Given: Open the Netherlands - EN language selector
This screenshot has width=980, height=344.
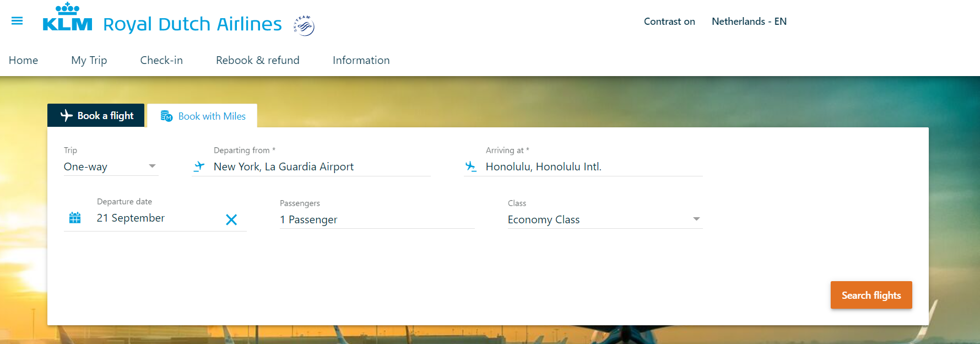Looking at the screenshot, I should [x=749, y=21].
